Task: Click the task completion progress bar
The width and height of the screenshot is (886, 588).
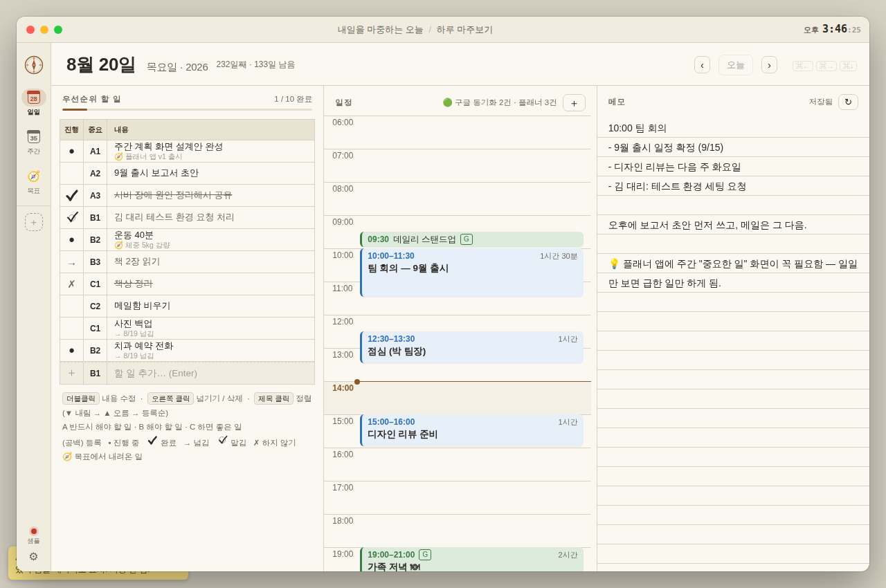Action: tap(187, 109)
